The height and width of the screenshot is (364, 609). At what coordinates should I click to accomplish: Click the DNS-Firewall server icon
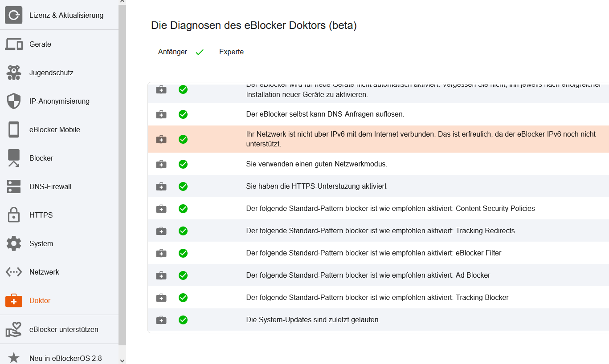coord(14,186)
